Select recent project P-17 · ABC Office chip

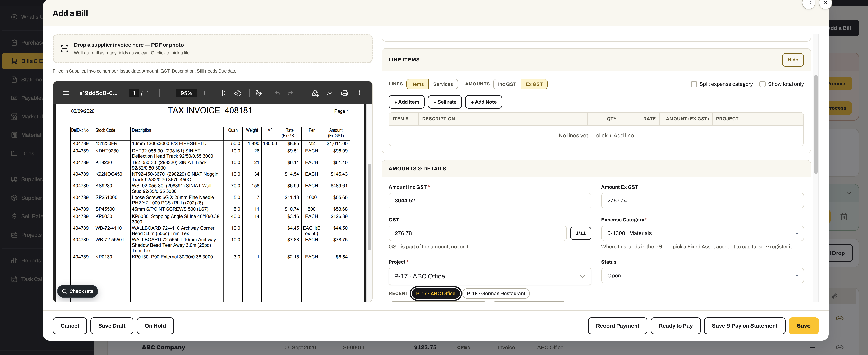[x=435, y=293]
